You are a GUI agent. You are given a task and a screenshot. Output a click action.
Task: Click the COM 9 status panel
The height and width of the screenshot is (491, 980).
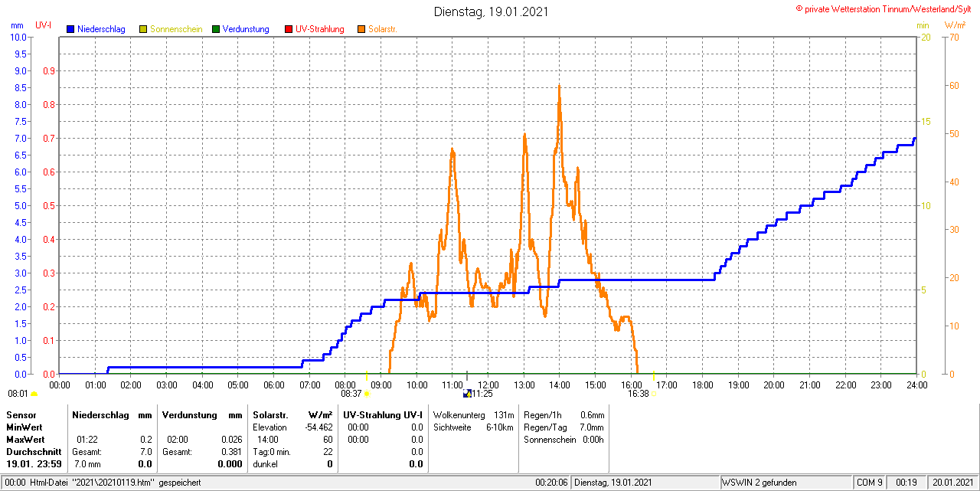coord(871,483)
